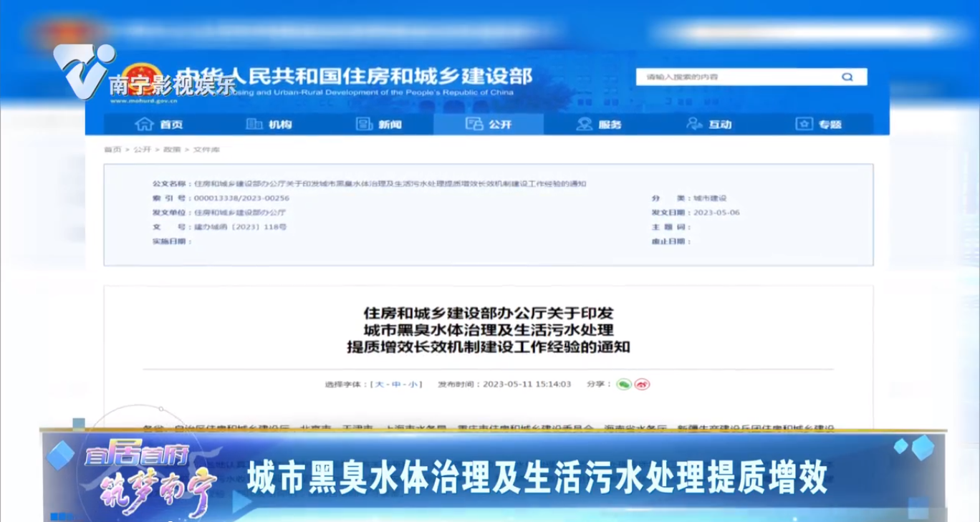Click the magnifier icon to run a search

[x=847, y=76]
